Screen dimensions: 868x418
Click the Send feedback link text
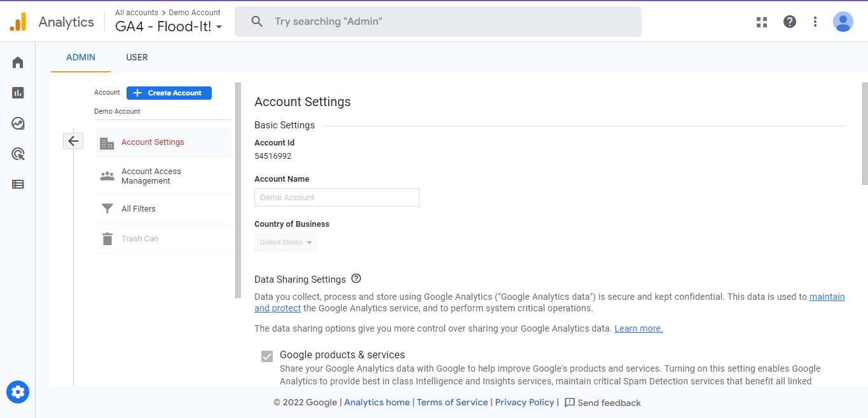609,403
